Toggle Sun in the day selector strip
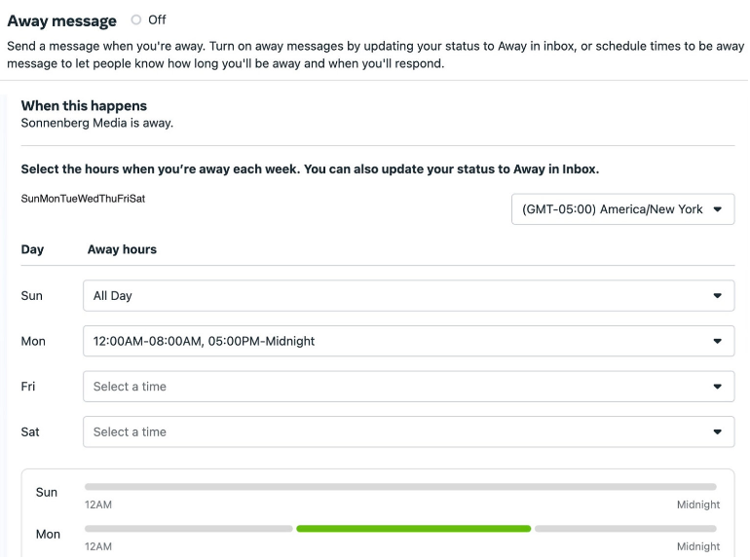 coord(29,199)
